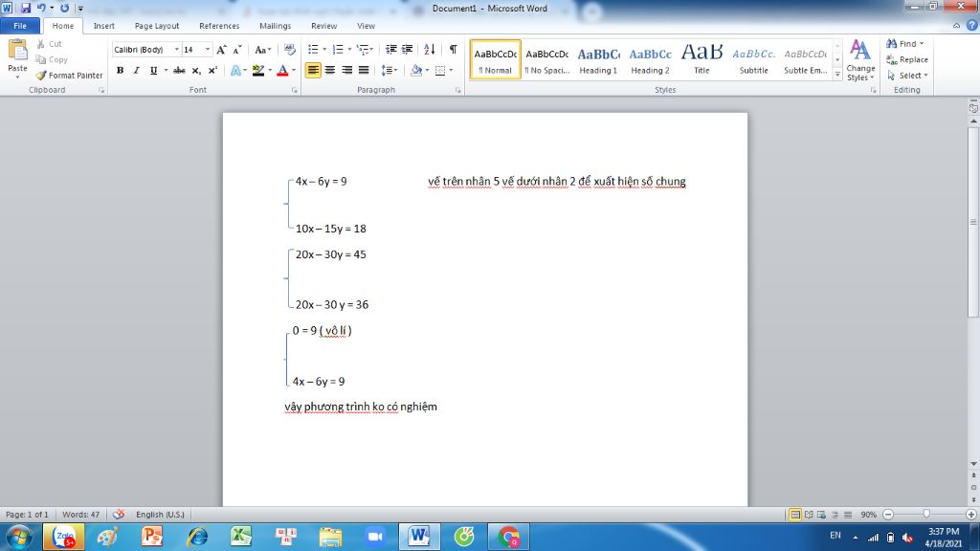The image size is (980, 551).
Task: Activate the Format Painter brush
Action: 69,75
